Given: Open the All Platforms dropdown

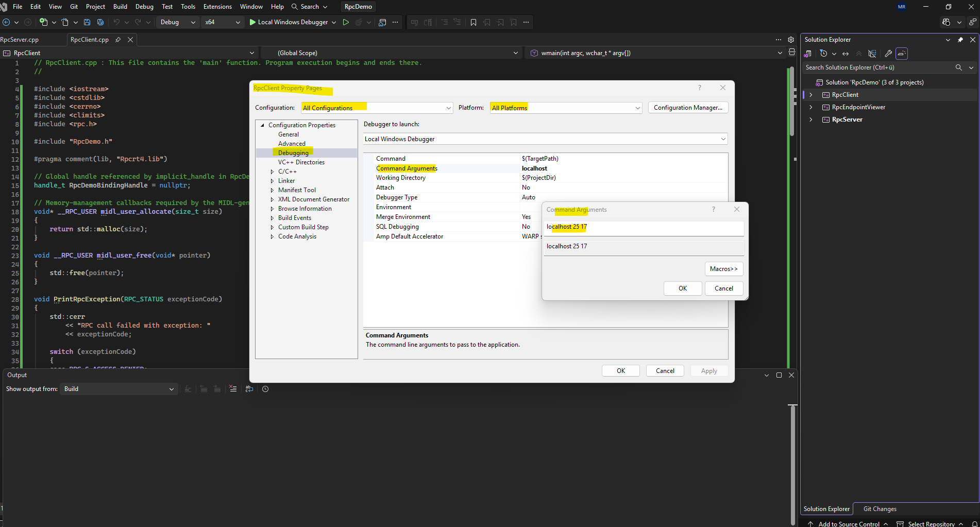Looking at the screenshot, I should pos(566,108).
